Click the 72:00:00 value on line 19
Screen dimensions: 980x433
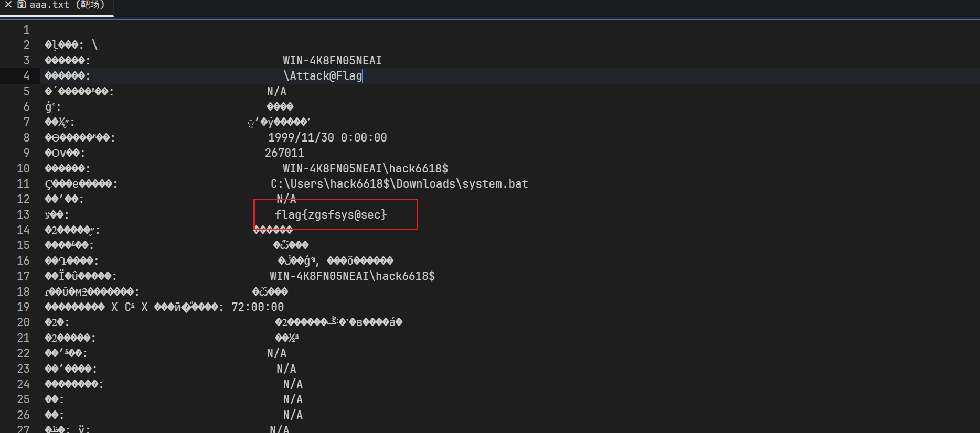coord(258,307)
